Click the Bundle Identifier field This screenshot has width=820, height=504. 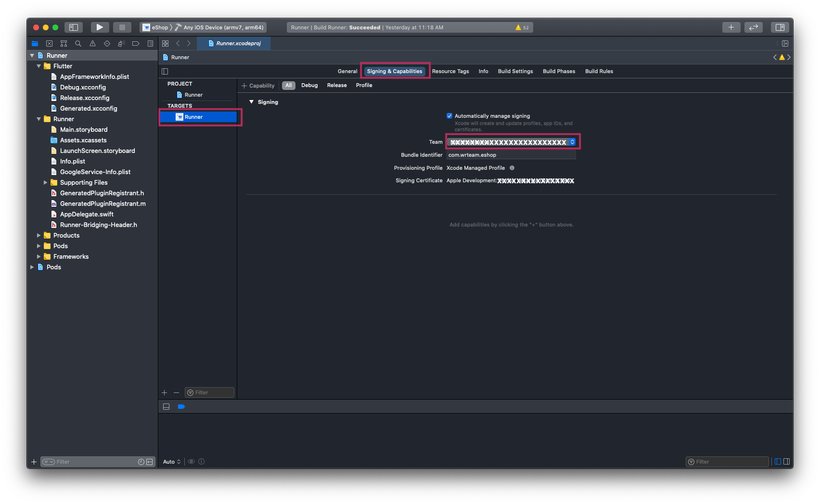coord(511,155)
